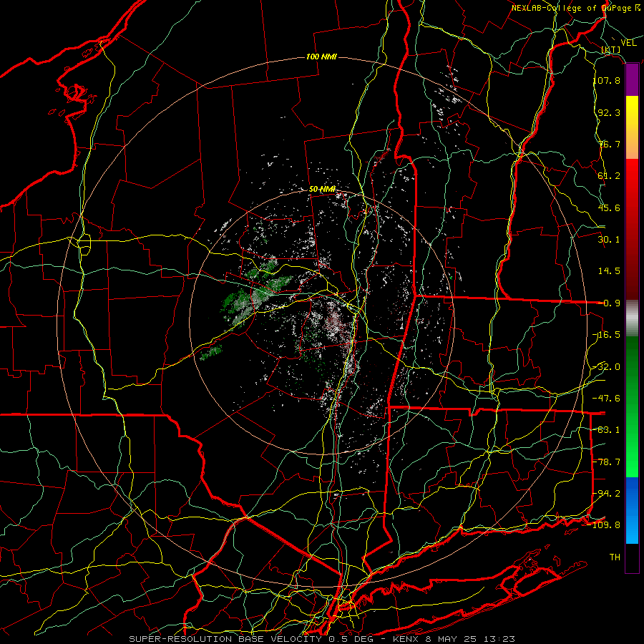Click the VEL legend title
This screenshot has height=644, width=644.
pyautogui.click(x=629, y=42)
